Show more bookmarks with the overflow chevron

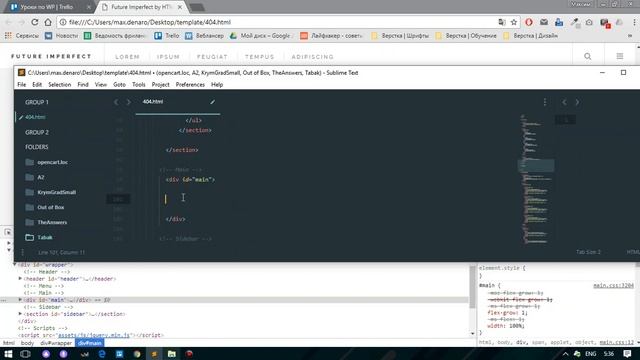(630, 36)
